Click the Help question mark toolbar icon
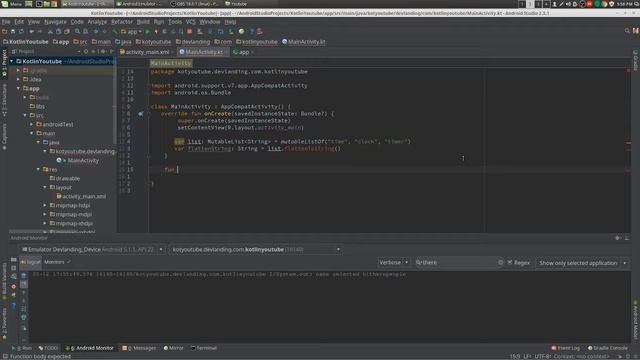The width and height of the screenshot is (640, 360). point(251,31)
